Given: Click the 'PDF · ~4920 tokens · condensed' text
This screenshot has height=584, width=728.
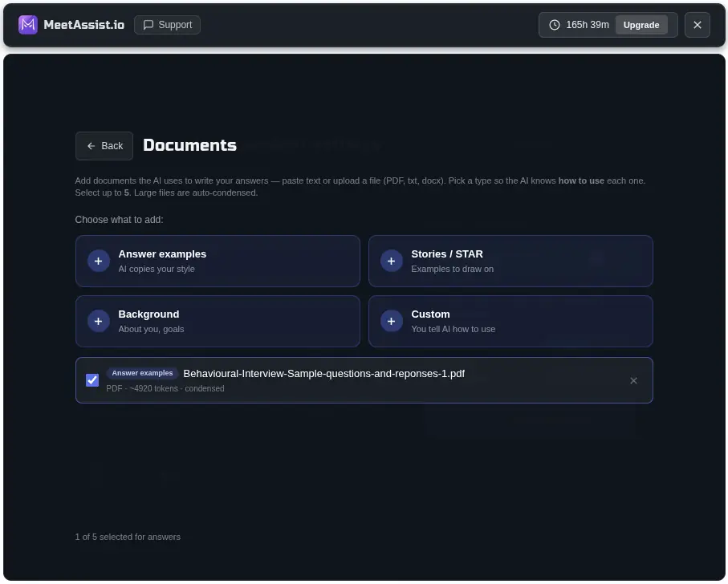Looking at the screenshot, I should 165,389.
